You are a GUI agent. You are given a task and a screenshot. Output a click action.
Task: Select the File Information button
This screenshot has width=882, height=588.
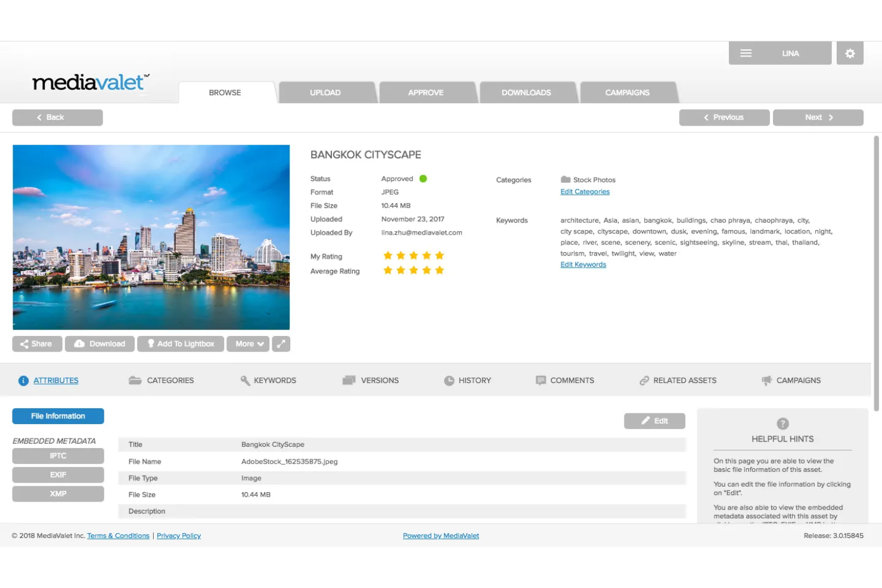coord(58,416)
